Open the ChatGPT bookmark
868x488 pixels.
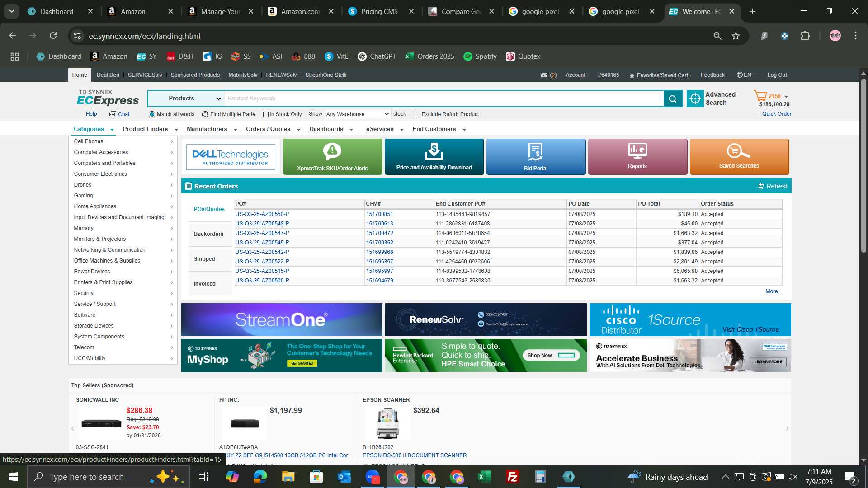(x=377, y=56)
